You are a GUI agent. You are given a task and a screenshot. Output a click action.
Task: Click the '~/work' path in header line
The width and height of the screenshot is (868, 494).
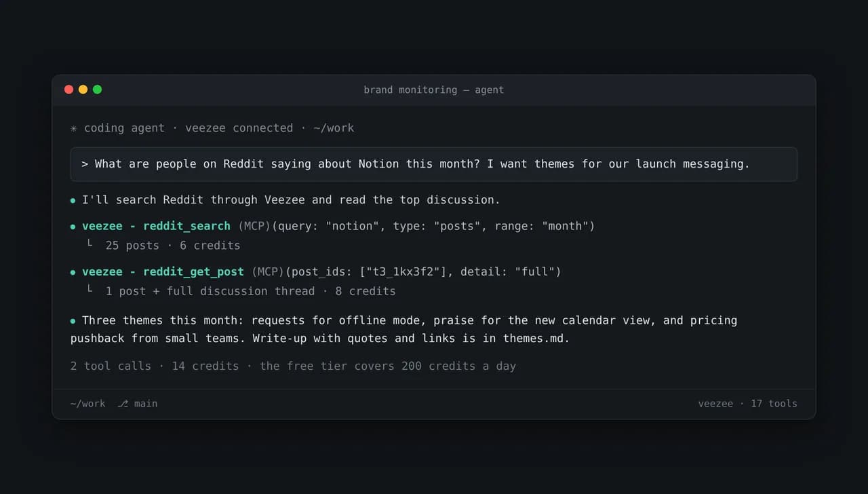(x=334, y=128)
